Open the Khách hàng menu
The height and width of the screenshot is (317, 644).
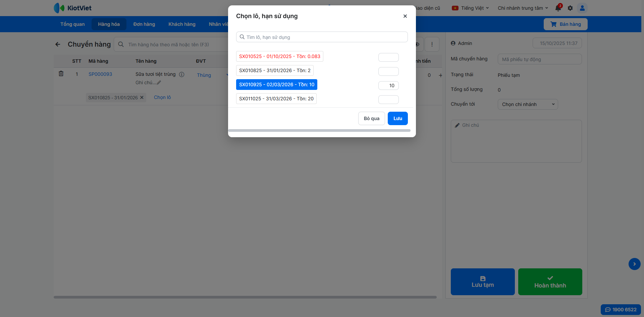pyautogui.click(x=182, y=24)
